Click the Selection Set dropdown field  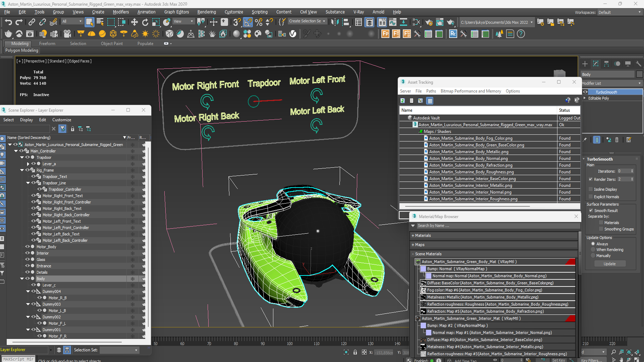pyautogui.click(x=119, y=350)
